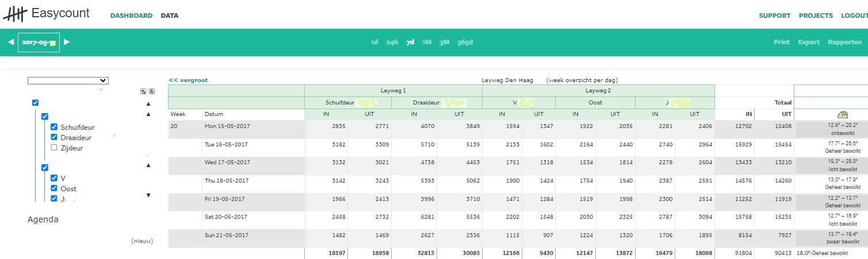Click the Sat 20-05-2017 row date

coord(226,217)
